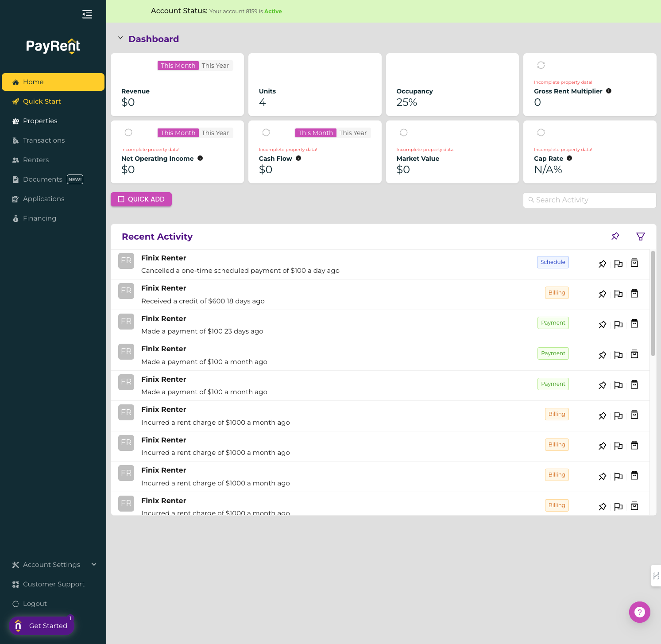The image size is (661, 644).
Task: Open the help question mark bubble
Action: click(x=640, y=612)
